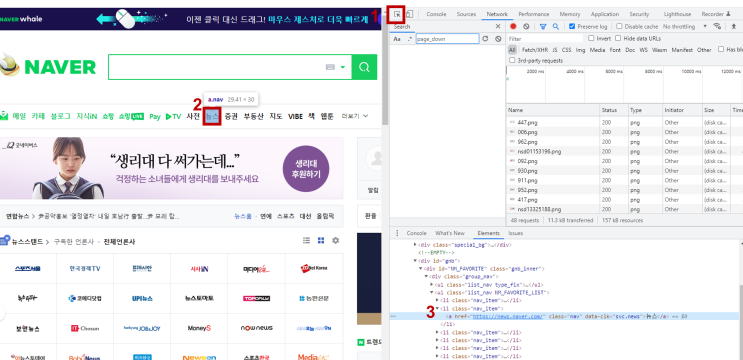Sort by the Status column header
743x360 pixels.
click(614, 110)
